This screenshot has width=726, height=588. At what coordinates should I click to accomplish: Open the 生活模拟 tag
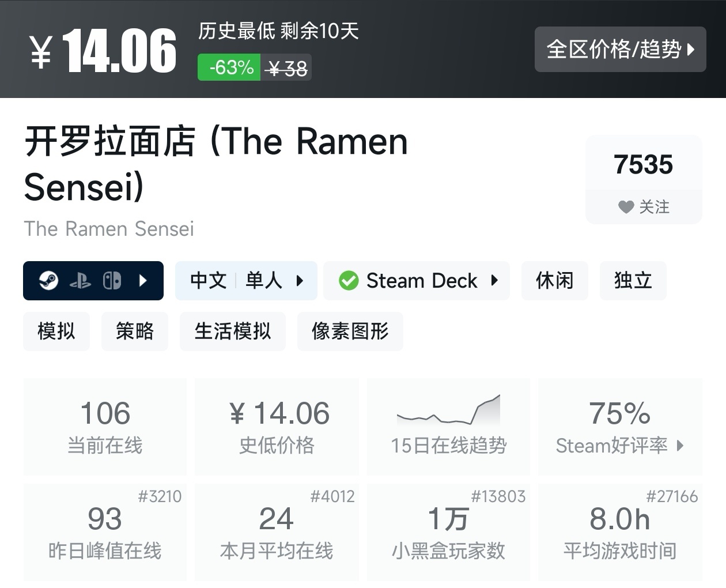tap(232, 331)
